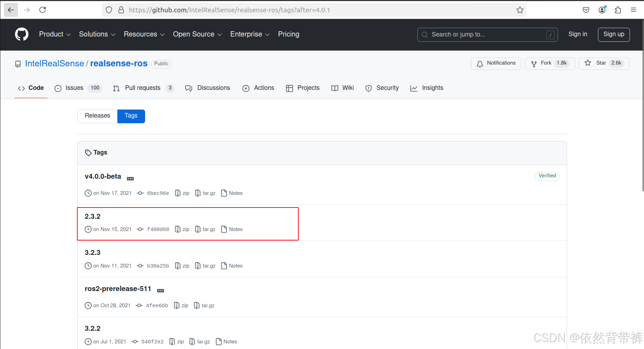The image size is (644, 349).
Task: Expand the Product dropdown menu
Action: pos(55,34)
